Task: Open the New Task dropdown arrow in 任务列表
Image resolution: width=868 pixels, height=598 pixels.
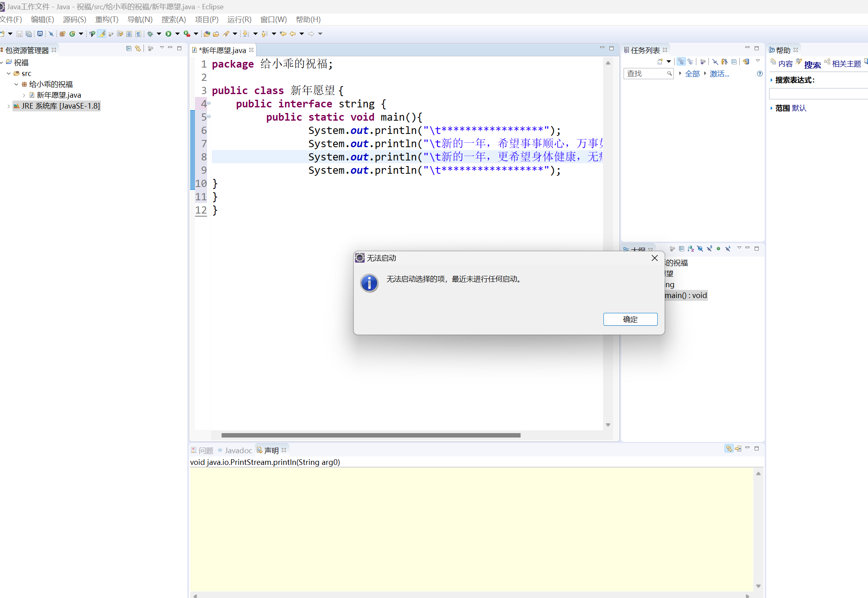Action: pyautogui.click(x=669, y=62)
